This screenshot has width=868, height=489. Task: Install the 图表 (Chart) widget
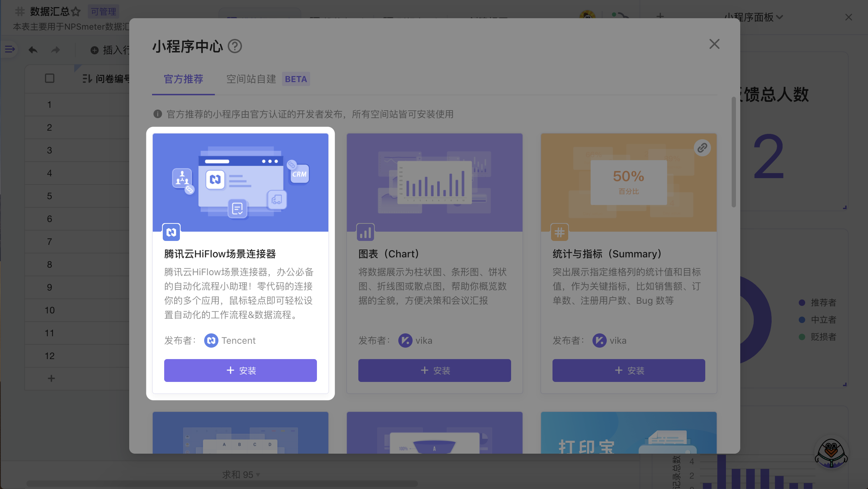click(x=434, y=370)
